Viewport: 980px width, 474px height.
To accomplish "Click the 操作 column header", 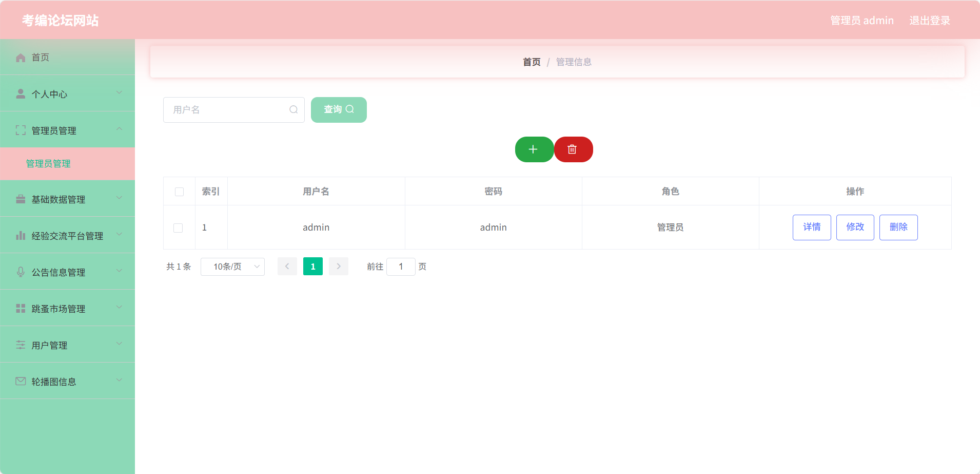I will coord(855,192).
